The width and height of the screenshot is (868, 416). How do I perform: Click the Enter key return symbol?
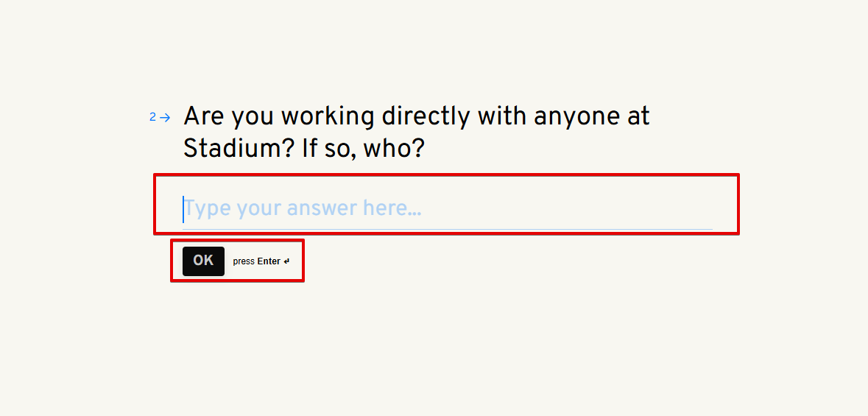click(x=286, y=261)
